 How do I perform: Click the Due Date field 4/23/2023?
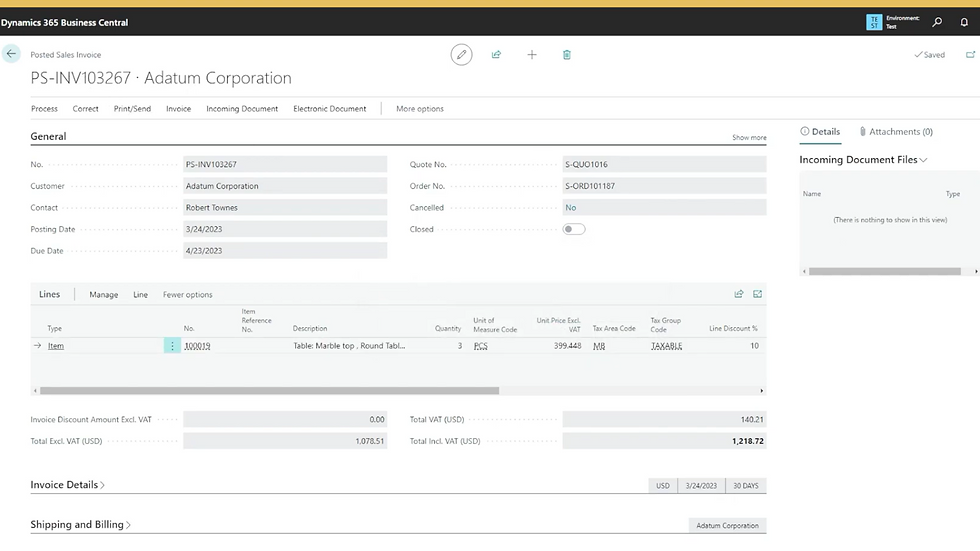point(285,251)
